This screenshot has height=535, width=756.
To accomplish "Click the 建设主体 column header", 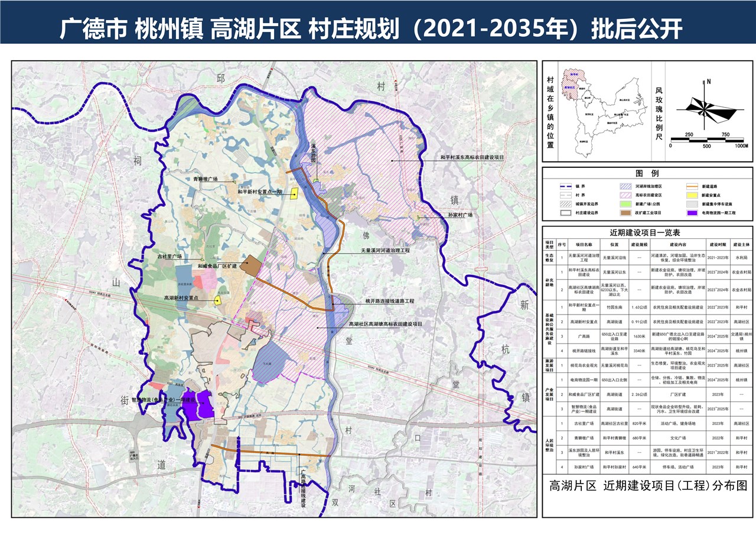I will coord(741,244).
